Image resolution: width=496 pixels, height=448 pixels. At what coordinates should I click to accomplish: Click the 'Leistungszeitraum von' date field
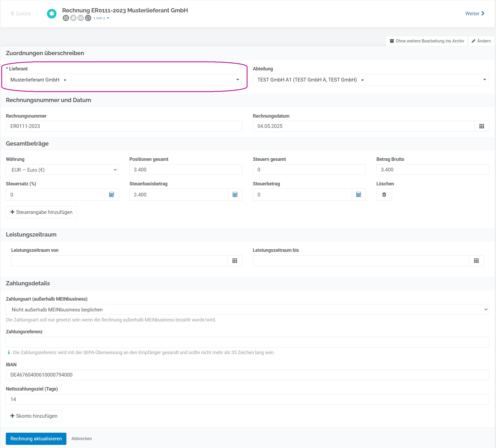tap(119, 261)
